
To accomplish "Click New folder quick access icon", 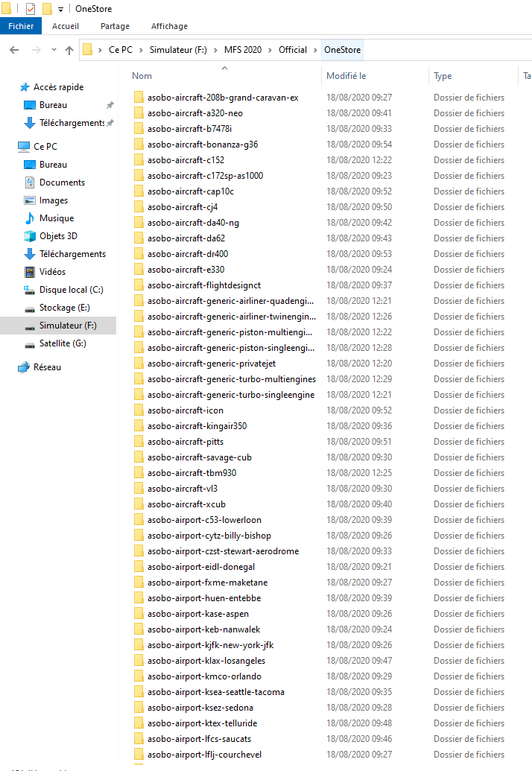I will (x=47, y=8).
